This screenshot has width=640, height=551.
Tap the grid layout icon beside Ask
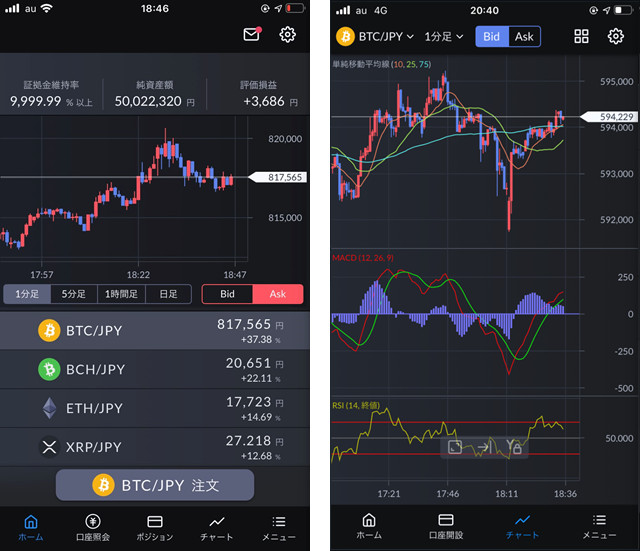pos(581,37)
